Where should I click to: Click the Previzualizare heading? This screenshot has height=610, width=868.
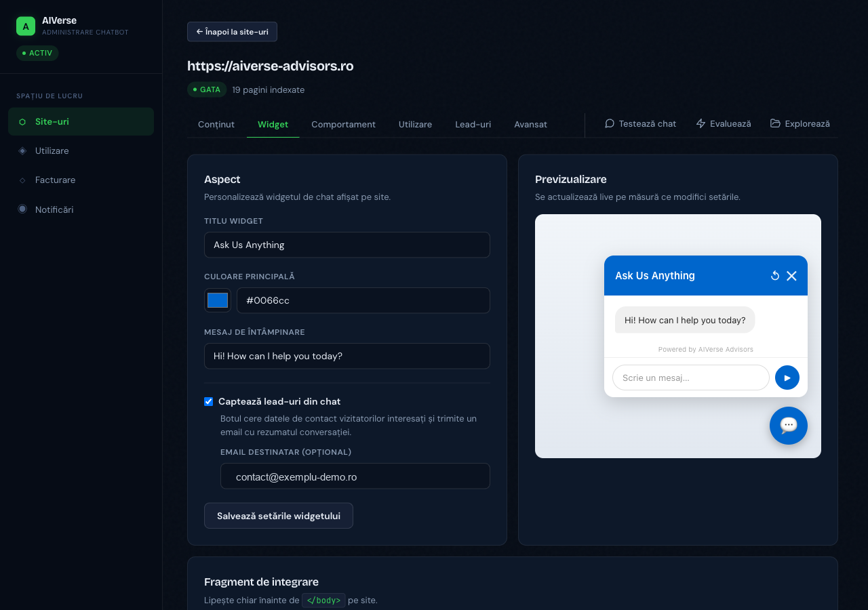pos(571,179)
